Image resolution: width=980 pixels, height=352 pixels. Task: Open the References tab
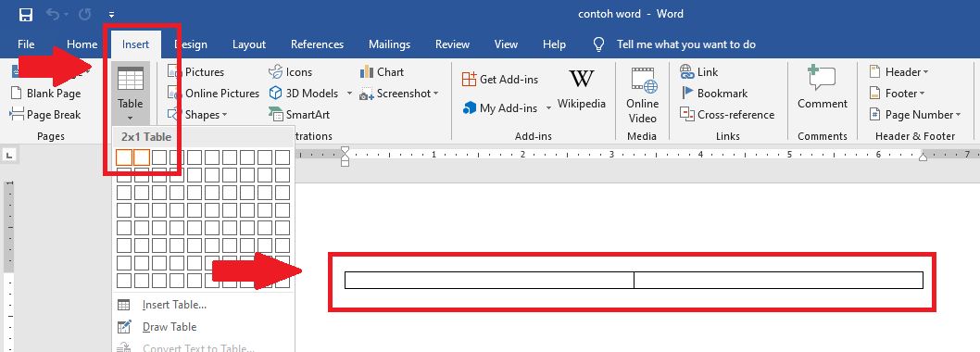tap(317, 44)
